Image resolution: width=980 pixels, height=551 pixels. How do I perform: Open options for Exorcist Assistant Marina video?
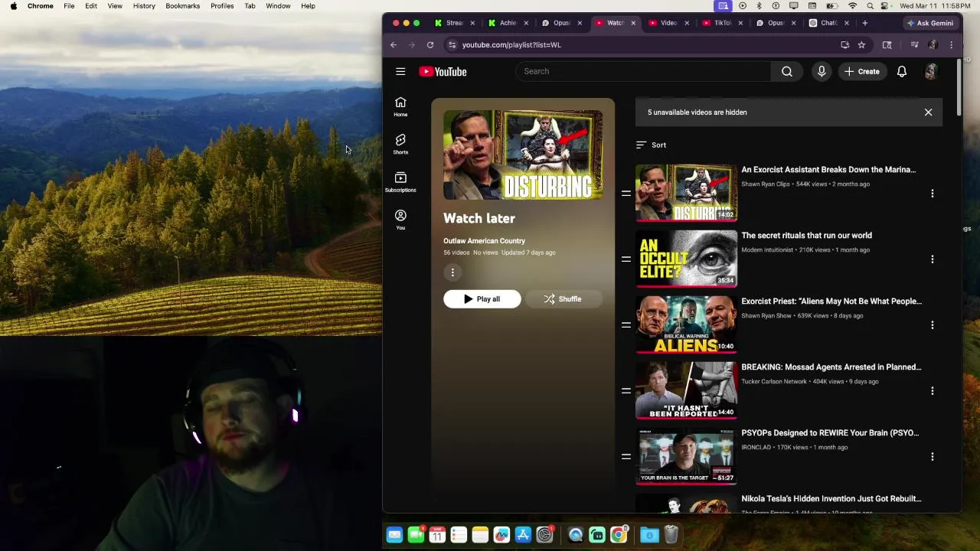[932, 194]
